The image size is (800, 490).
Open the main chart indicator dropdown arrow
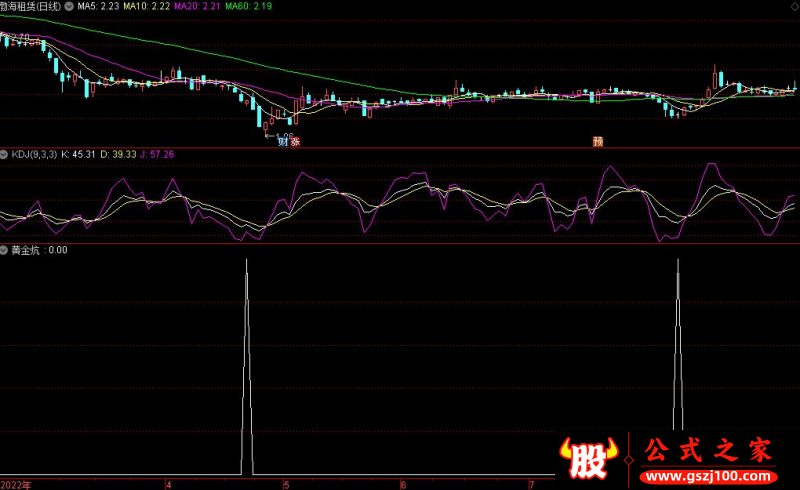pos(69,7)
